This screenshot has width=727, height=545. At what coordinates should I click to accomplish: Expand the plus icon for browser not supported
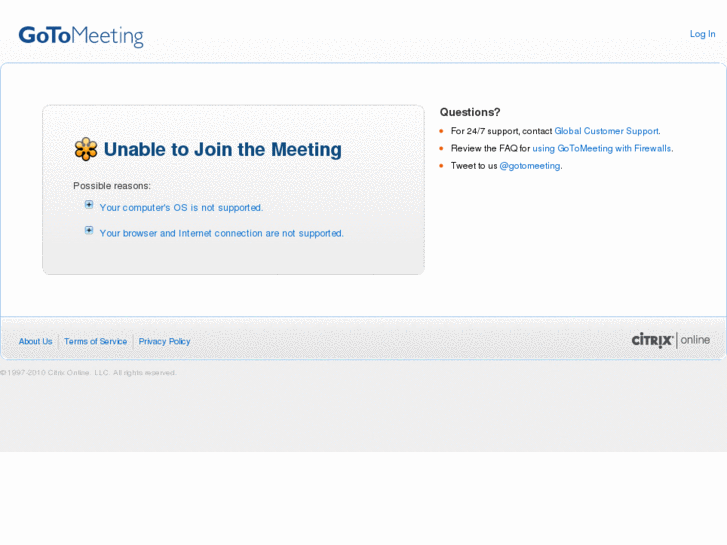pyautogui.click(x=89, y=230)
